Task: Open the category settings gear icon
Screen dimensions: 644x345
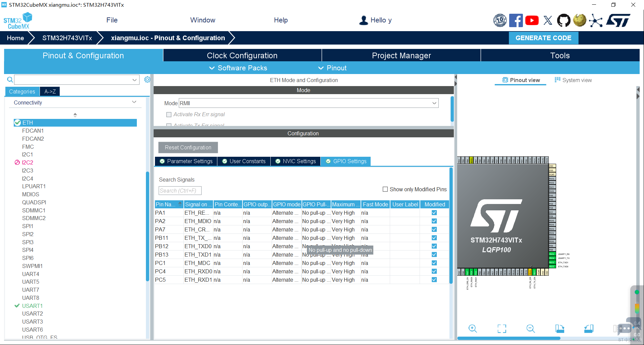Action: 147,79
